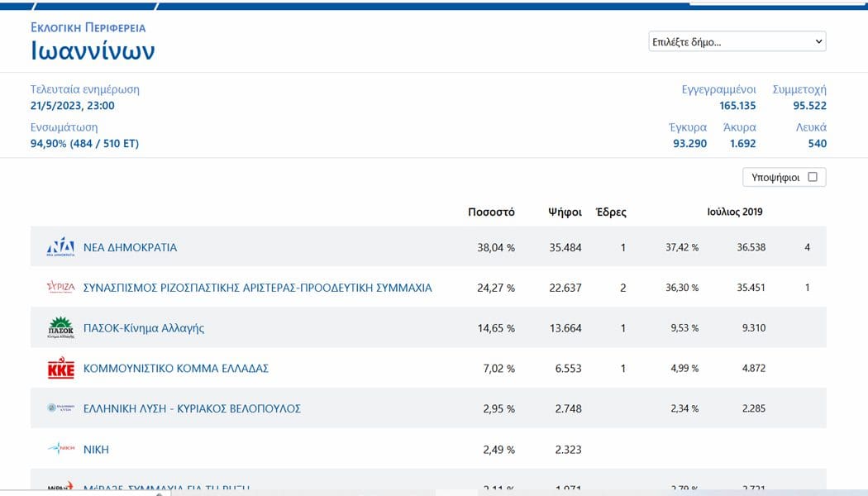Click the ΣΥΡΙΖΑ party logo
This screenshot has width=868, height=496.
coord(60,287)
